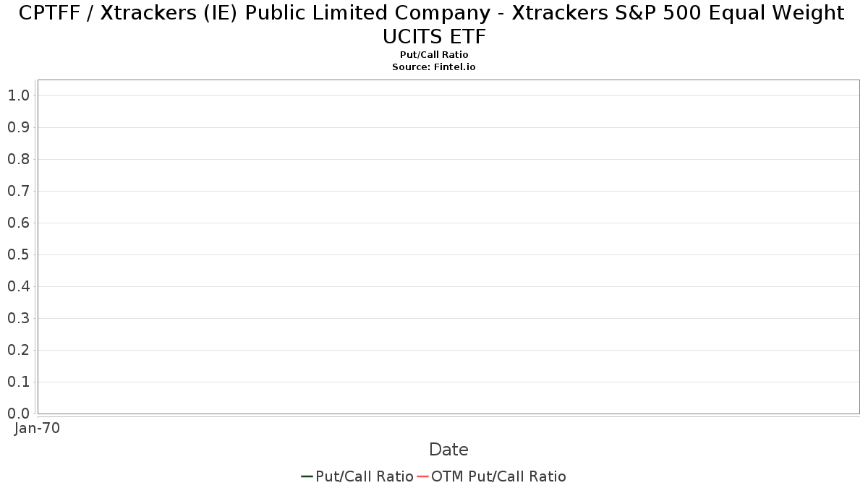This screenshot has width=868, height=488.
Task: Click the Date axis title
Action: [x=448, y=450]
